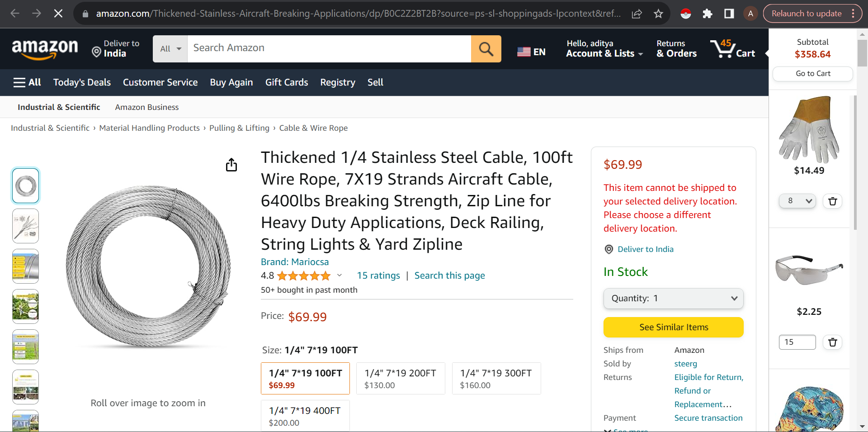The image size is (868, 432).
Task: Click the share icon above product image
Action: click(231, 165)
